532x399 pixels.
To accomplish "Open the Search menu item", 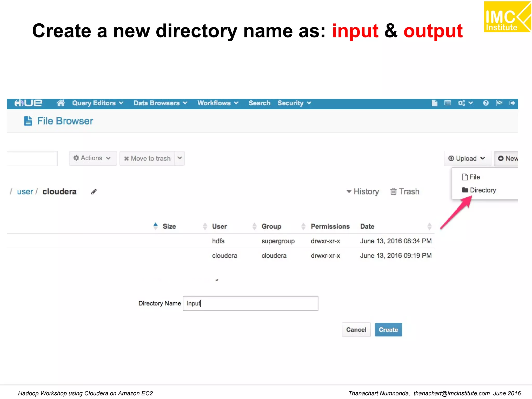I will (x=260, y=103).
